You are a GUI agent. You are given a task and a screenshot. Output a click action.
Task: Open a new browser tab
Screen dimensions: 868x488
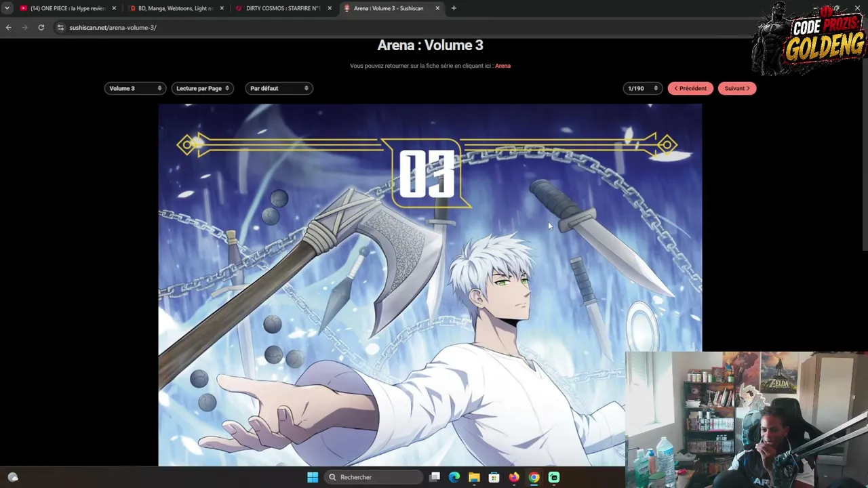[454, 8]
